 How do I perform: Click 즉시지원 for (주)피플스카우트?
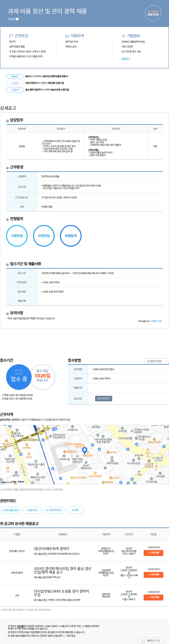pyautogui.click(x=153, y=553)
